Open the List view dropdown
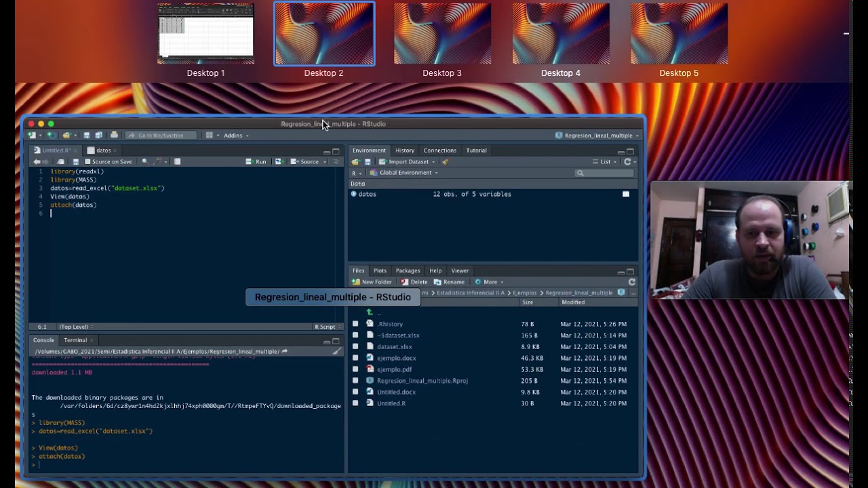This screenshot has width=868, height=488. coord(606,162)
